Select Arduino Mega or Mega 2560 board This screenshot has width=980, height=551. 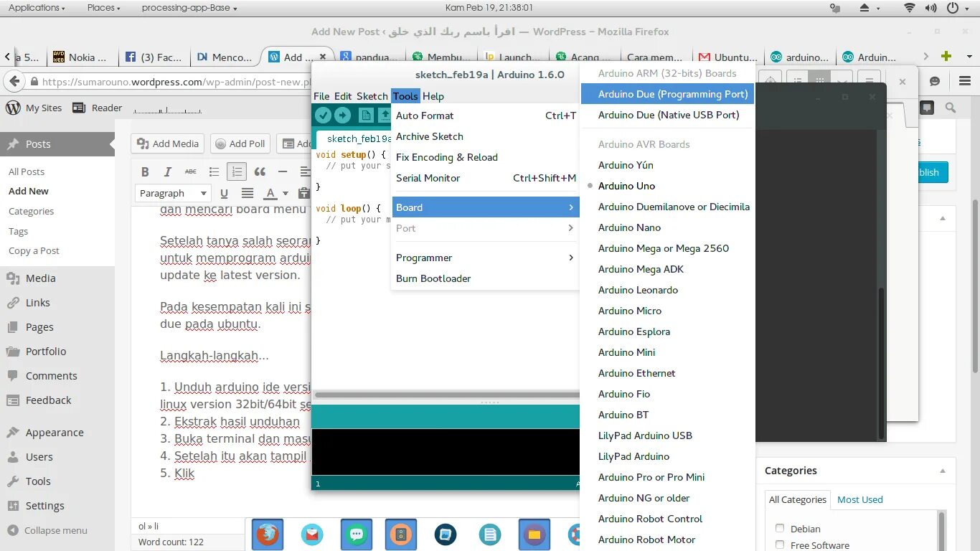pos(667,248)
